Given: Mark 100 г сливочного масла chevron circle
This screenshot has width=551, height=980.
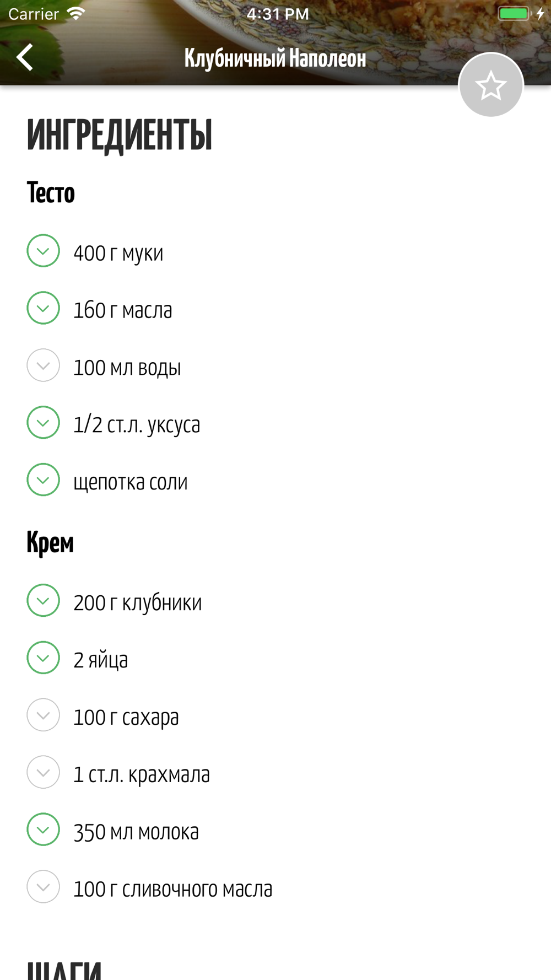Looking at the screenshot, I should tap(43, 887).
